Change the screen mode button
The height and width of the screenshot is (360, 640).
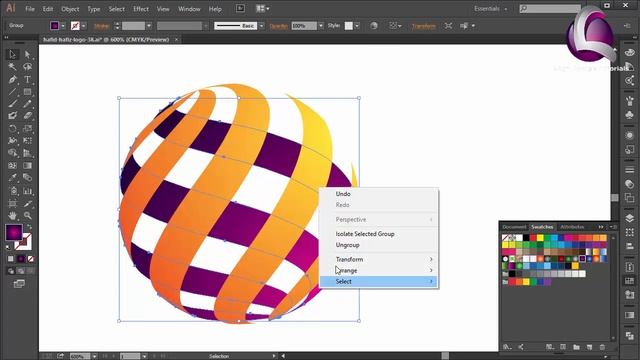coord(19,284)
